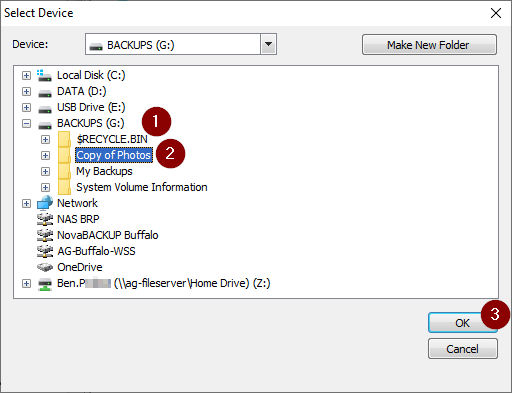Select System Volume Information folder

coord(142,187)
